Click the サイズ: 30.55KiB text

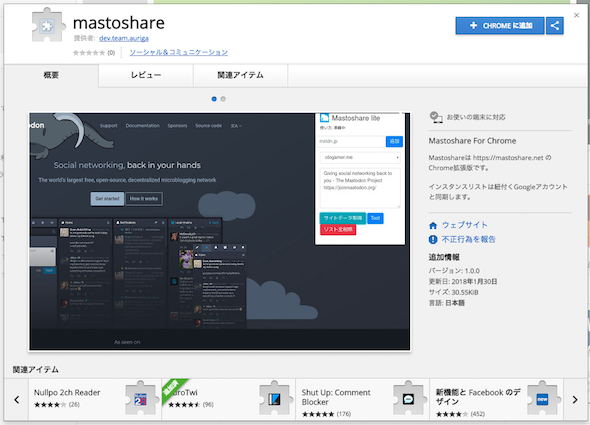454,292
